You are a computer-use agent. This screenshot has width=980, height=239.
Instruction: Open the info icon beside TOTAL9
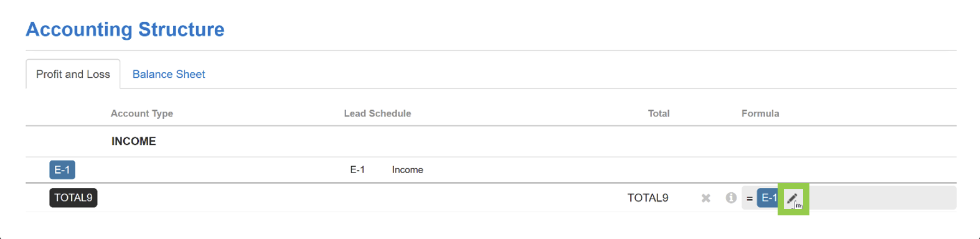point(731,198)
